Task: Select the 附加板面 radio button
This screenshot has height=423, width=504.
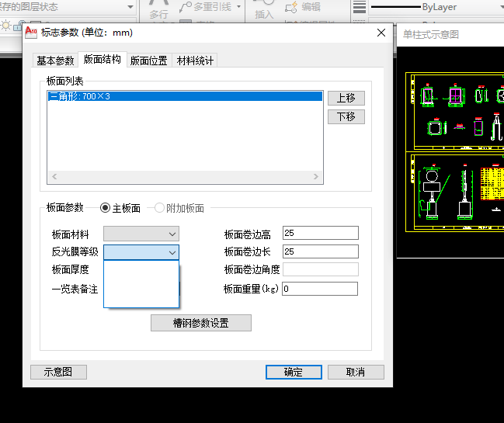Action: [160, 208]
